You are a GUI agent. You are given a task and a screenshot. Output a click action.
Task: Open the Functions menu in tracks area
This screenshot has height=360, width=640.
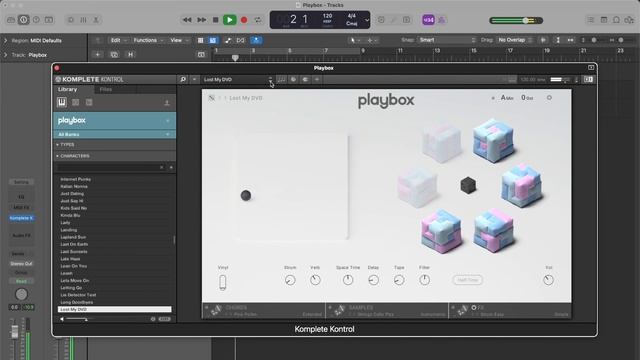[x=148, y=40]
